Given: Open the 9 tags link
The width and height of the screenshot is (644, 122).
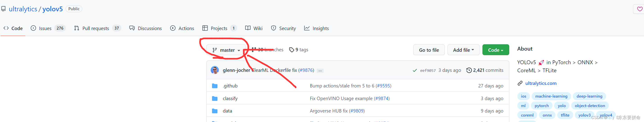Looking at the screenshot, I should [299, 50].
